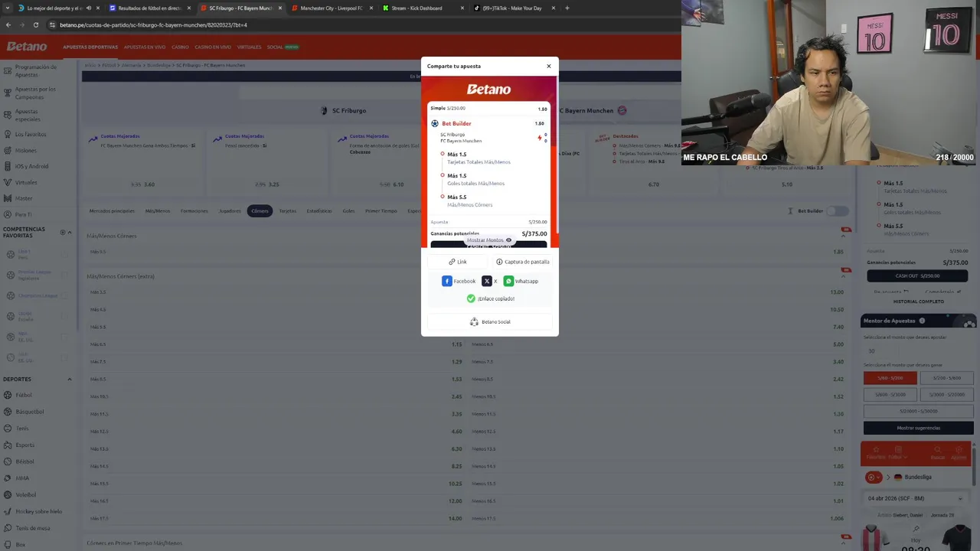The height and width of the screenshot is (551, 980).
Task: Click Mostrar sugerencias button
Action: (919, 428)
